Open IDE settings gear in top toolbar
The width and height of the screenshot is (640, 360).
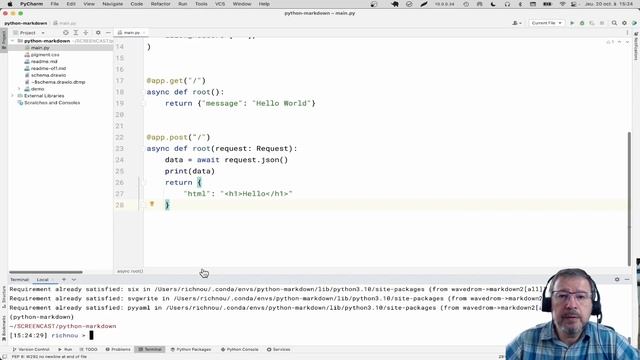[x=624, y=23]
